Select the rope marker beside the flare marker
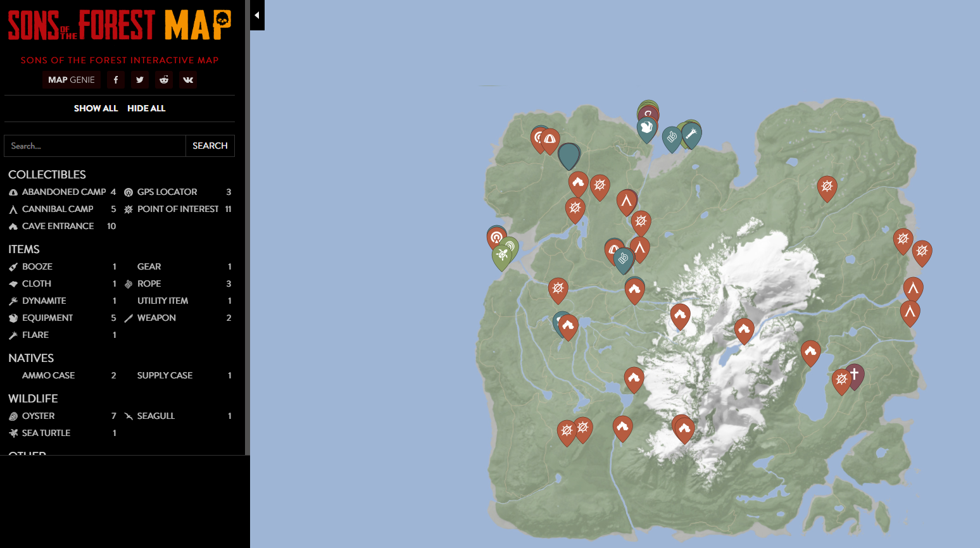Viewport: 980px width, 548px height. tap(672, 139)
